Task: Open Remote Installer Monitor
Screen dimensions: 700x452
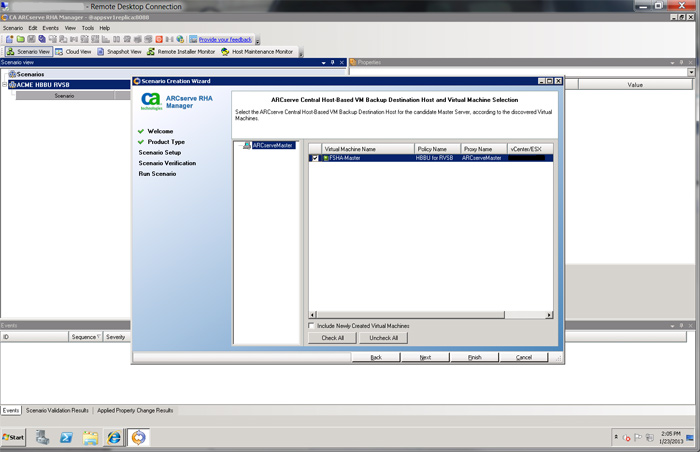Action: 181,52
